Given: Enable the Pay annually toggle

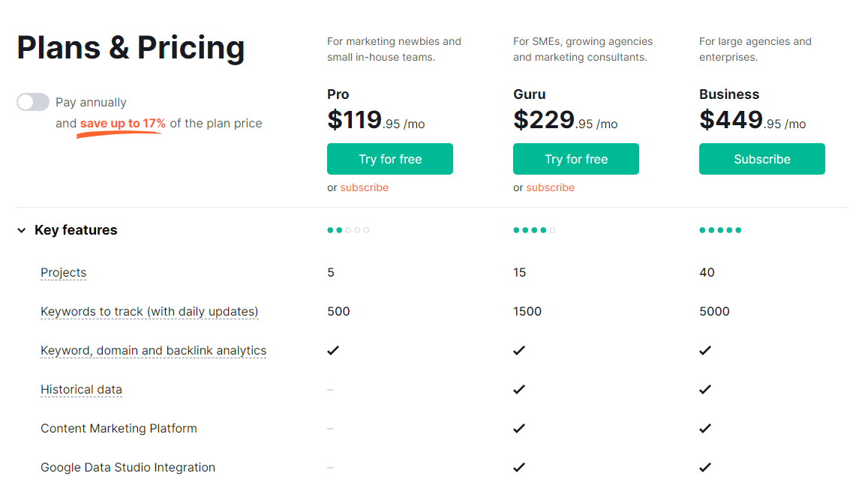Looking at the screenshot, I should [33, 101].
